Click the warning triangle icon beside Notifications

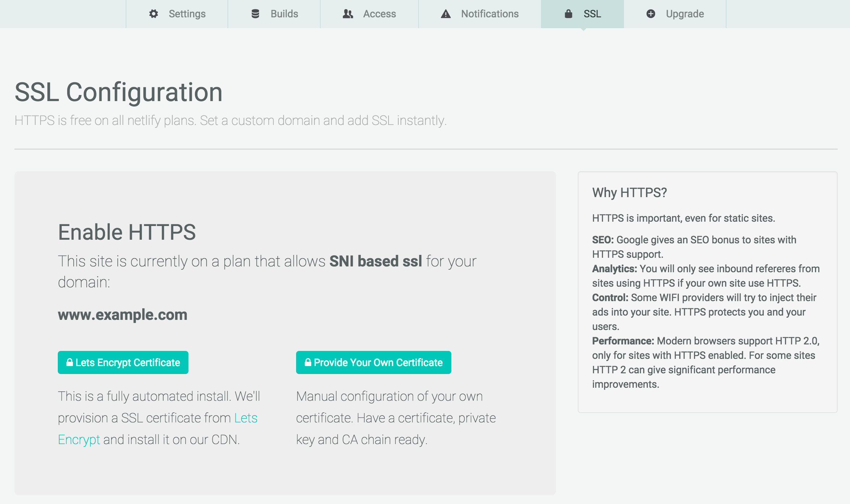(x=446, y=14)
